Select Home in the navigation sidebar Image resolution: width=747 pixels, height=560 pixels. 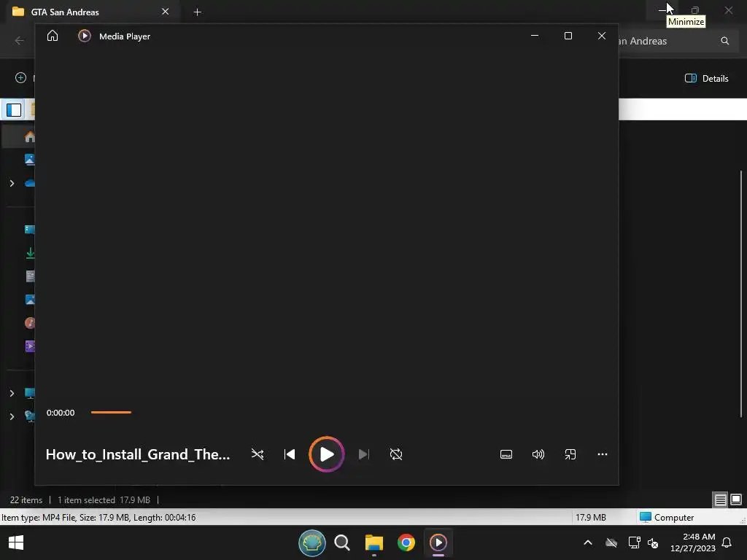tap(29, 137)
